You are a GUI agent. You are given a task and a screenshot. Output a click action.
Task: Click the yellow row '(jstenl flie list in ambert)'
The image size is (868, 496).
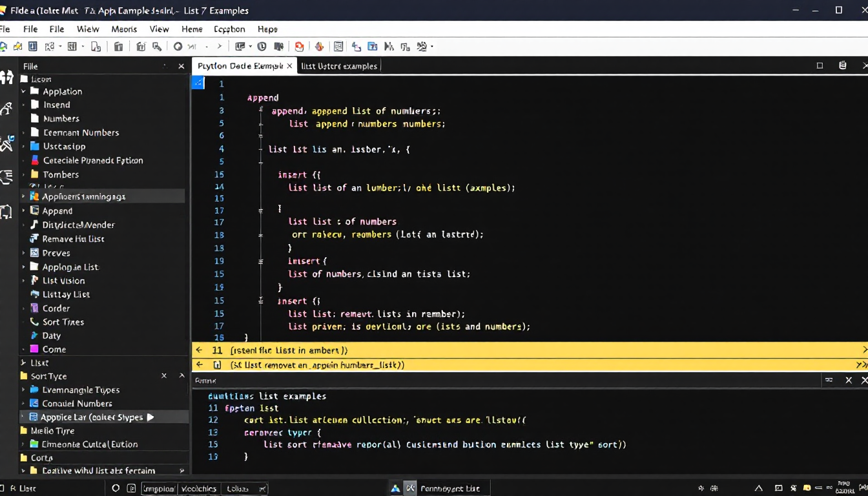point(289,350)
